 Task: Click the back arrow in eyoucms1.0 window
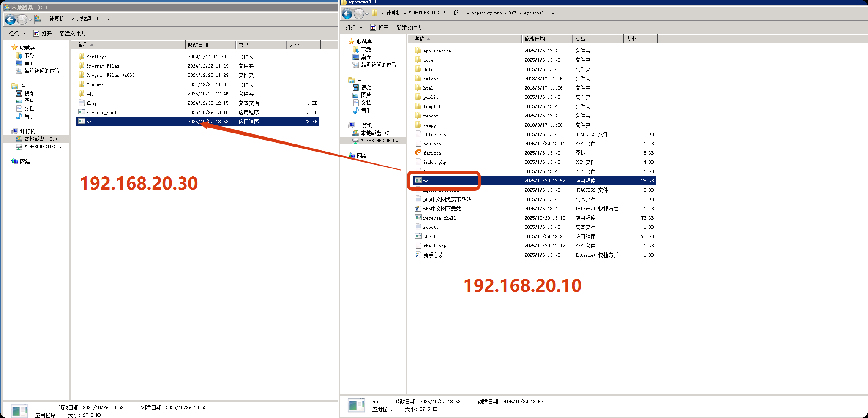[x=347, y=14]
